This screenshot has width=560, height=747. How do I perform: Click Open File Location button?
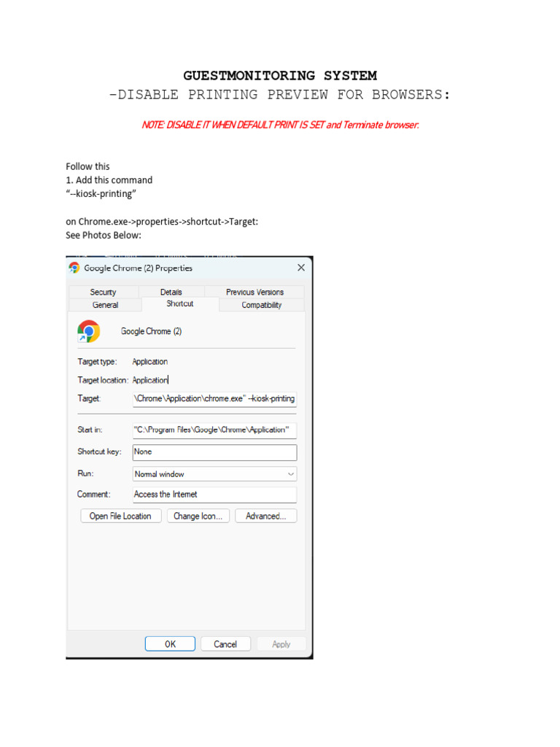120,516
